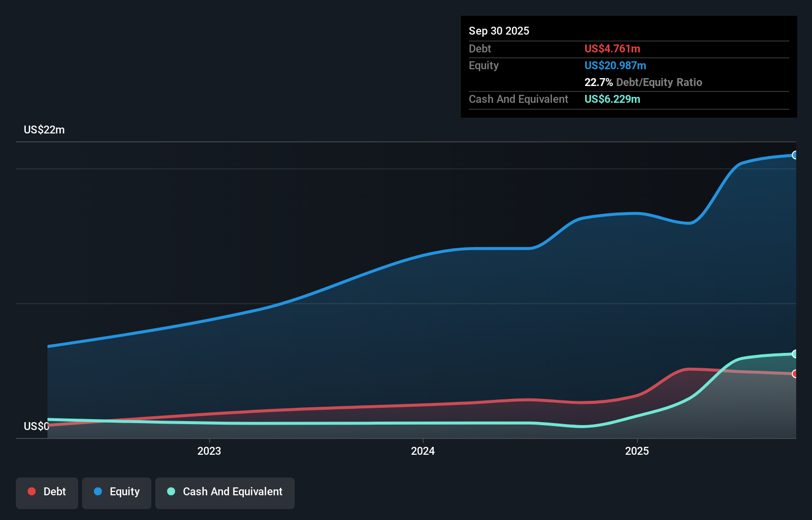Viewport: 812px width, 520px height.
Task: Open the Debt/Equity Ratio details row
Action: 643,82
